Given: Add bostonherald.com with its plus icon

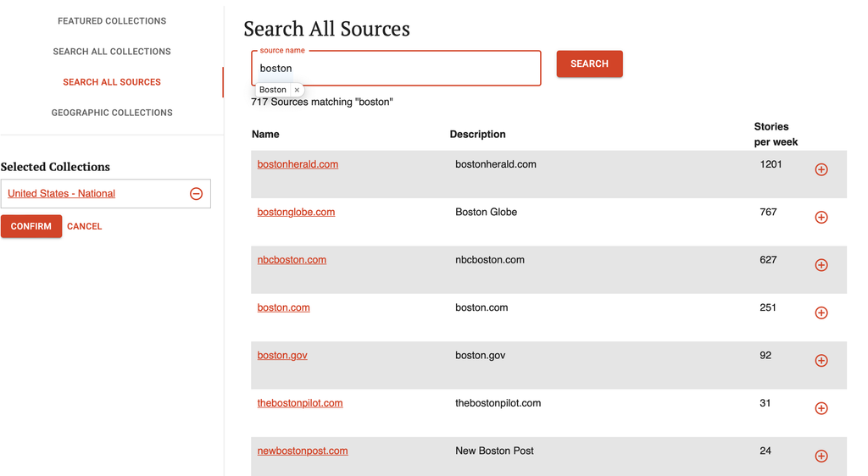Looking at the screenshot, I should click(821, 169).
